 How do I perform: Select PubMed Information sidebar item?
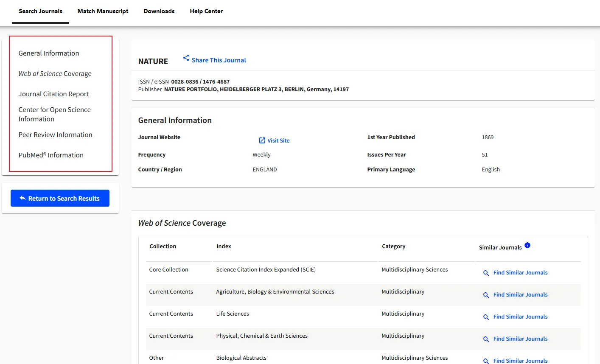click(51, 155)
